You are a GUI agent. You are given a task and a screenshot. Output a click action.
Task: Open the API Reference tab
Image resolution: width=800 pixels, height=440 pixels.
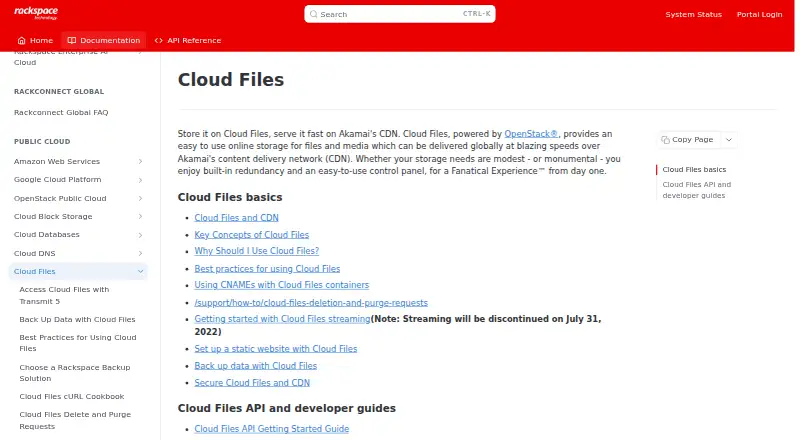coord(188,40)
